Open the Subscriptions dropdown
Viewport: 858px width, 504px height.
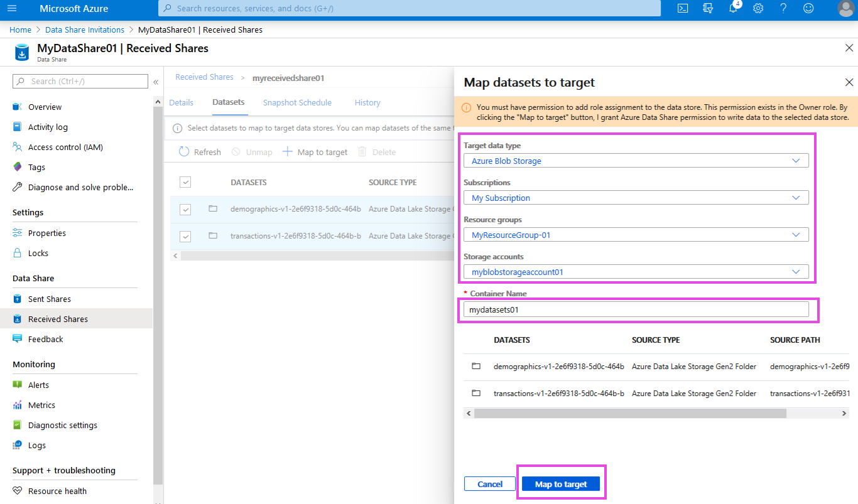[636, 198]
